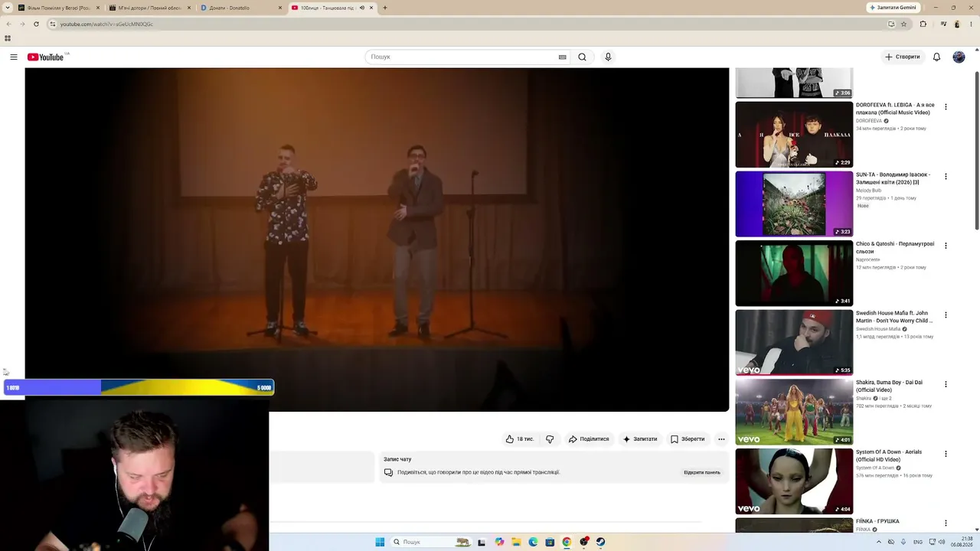Launch Steam from the taskbar
Image resolution: width=980 pixels, height=551 pixels.
[x=601, y=542]
